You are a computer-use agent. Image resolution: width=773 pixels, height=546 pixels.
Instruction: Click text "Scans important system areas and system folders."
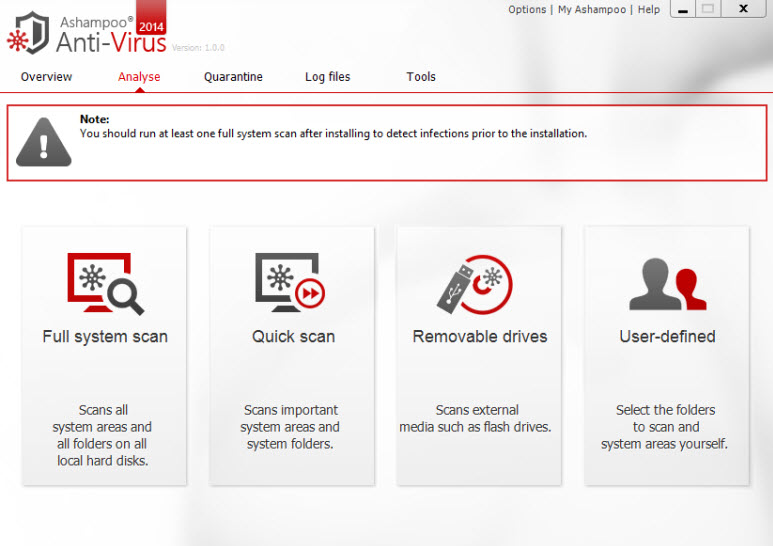[x=290, y=427]
